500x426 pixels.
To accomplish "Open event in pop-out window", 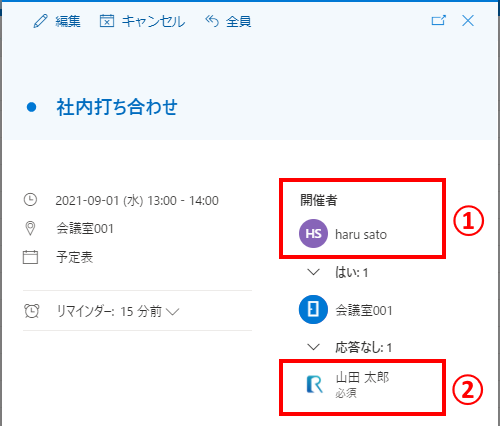I will [x=438, y=21].
